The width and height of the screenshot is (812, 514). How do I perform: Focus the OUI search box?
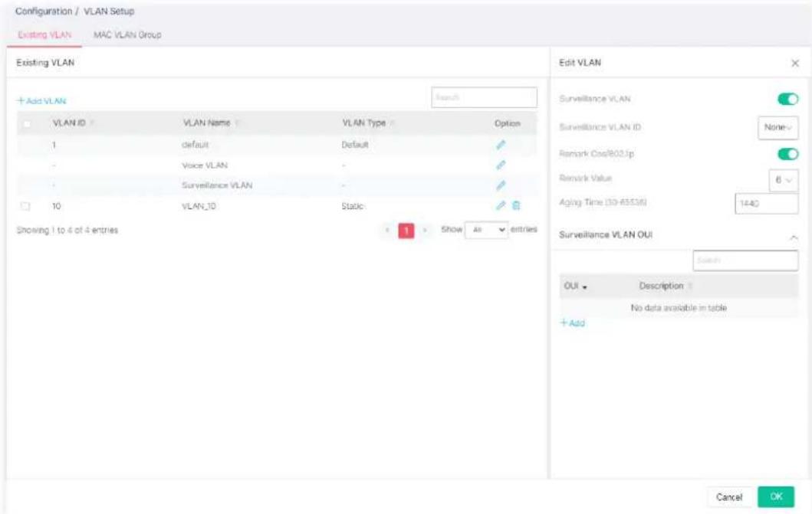point(745,260)
